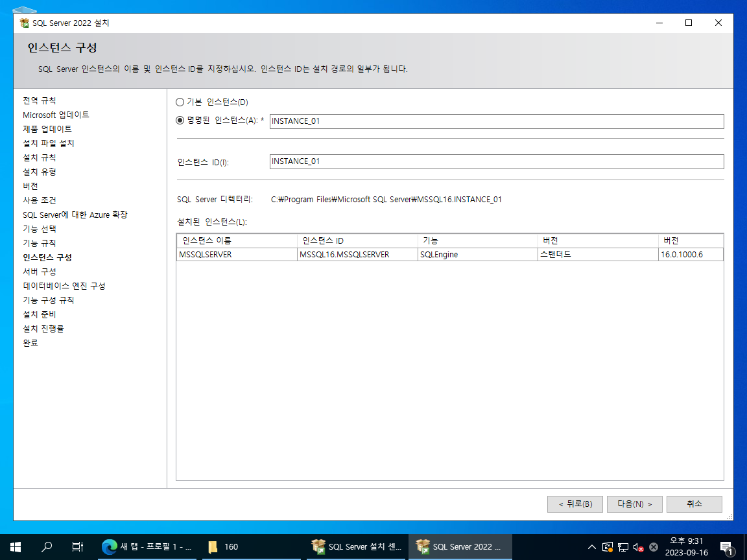Viewport: 747px width, 560px height.
Task: Switch to Edge 새 탭 taskbar item
Action: 146,546
